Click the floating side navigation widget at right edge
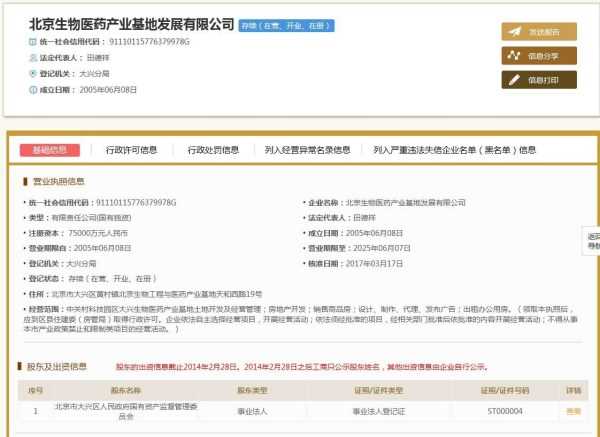Screen dimensions: 600x437 point(592,241)
